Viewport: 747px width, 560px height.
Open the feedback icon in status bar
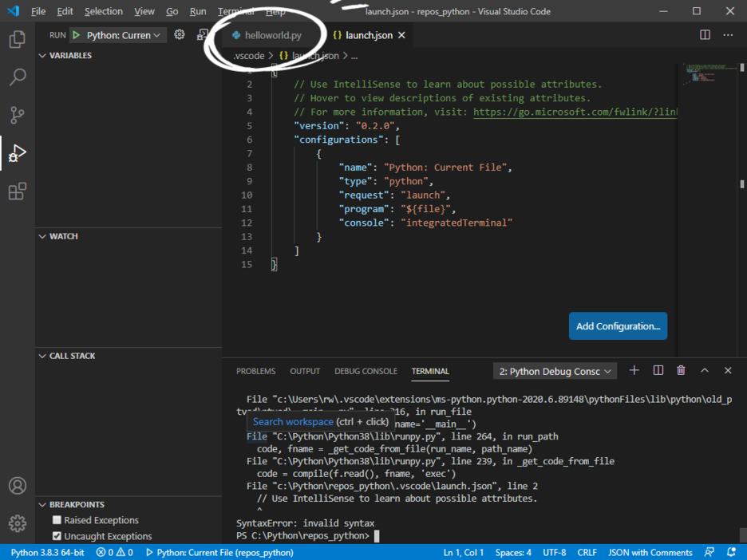[709, 552]
